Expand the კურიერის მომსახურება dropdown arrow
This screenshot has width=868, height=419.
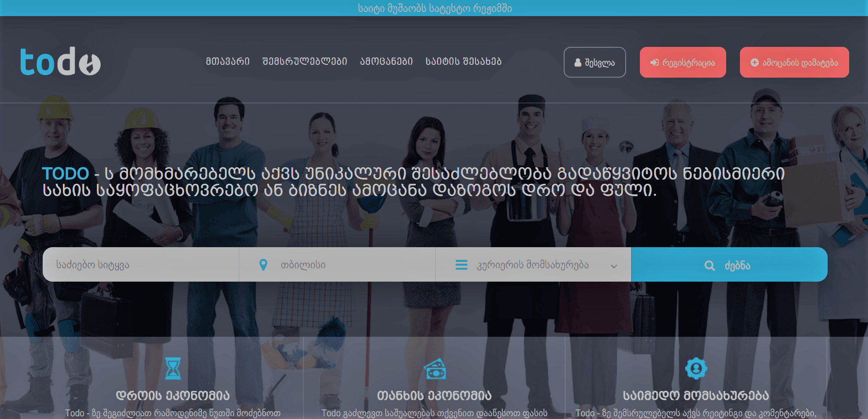pos(614,266)
